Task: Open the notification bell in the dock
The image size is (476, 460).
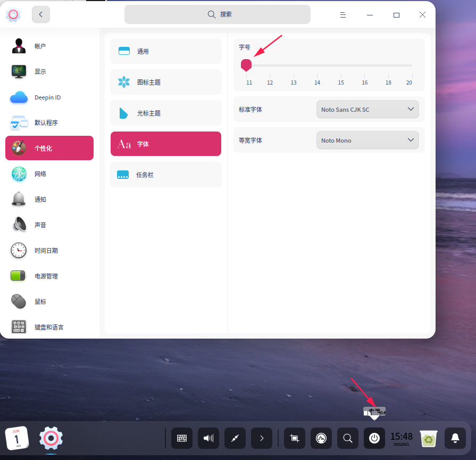Action: pyautogui.click(x=455, y=438)
